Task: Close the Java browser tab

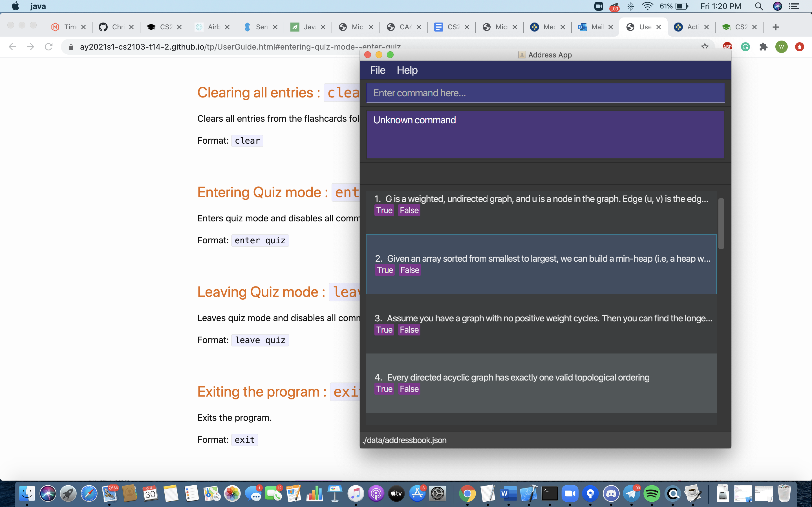Action: pyautogui.click(x=323, y=27)
